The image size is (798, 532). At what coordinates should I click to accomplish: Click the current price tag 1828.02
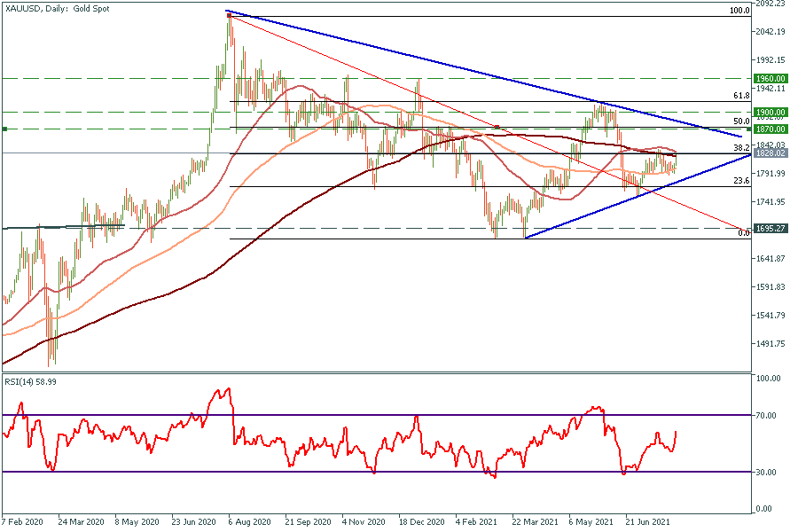click(x=771, y=153)
